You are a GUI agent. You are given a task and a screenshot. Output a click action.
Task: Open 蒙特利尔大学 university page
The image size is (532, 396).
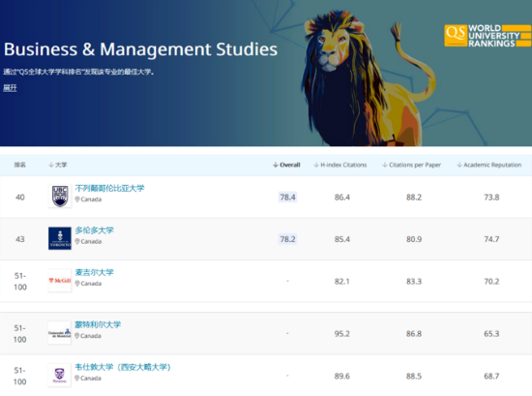click(x=98, y=324)
